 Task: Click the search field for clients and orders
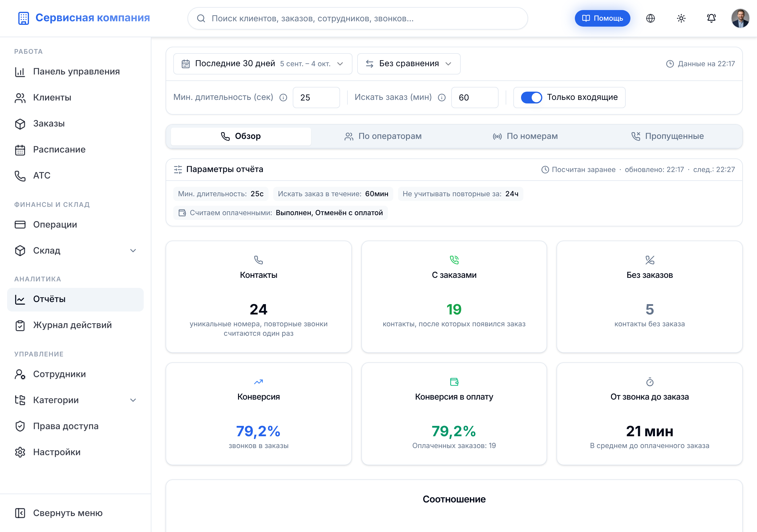point(358,18)
